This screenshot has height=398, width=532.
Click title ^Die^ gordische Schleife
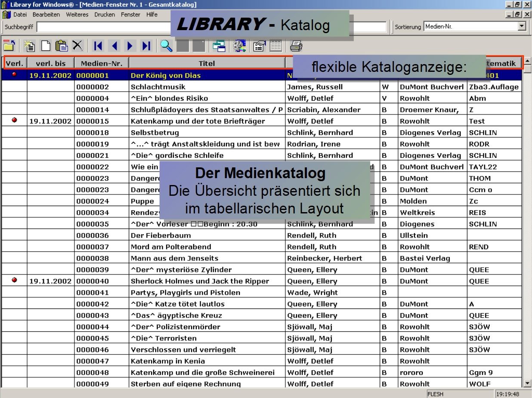click(x=177, y=155)
